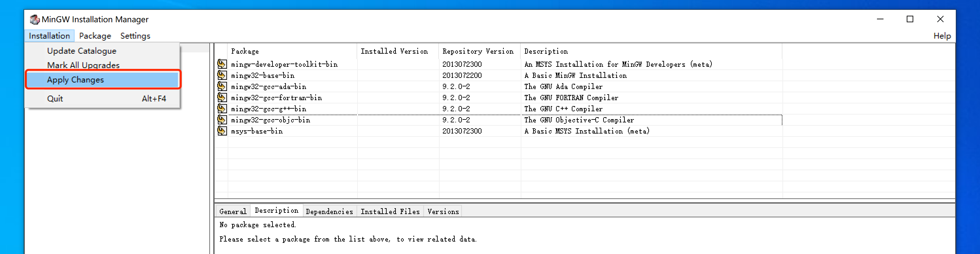Open the Package menu

pyautogui.click(x=95, y=36)
